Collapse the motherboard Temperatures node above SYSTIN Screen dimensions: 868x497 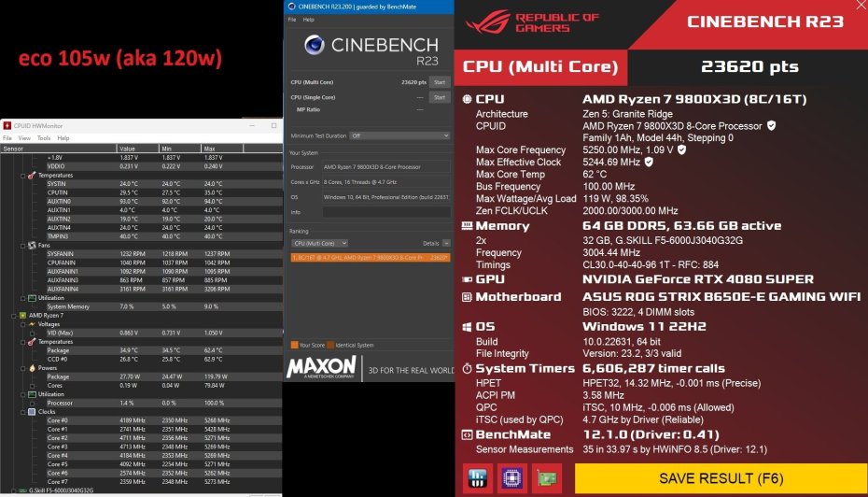tap(22, 176)
